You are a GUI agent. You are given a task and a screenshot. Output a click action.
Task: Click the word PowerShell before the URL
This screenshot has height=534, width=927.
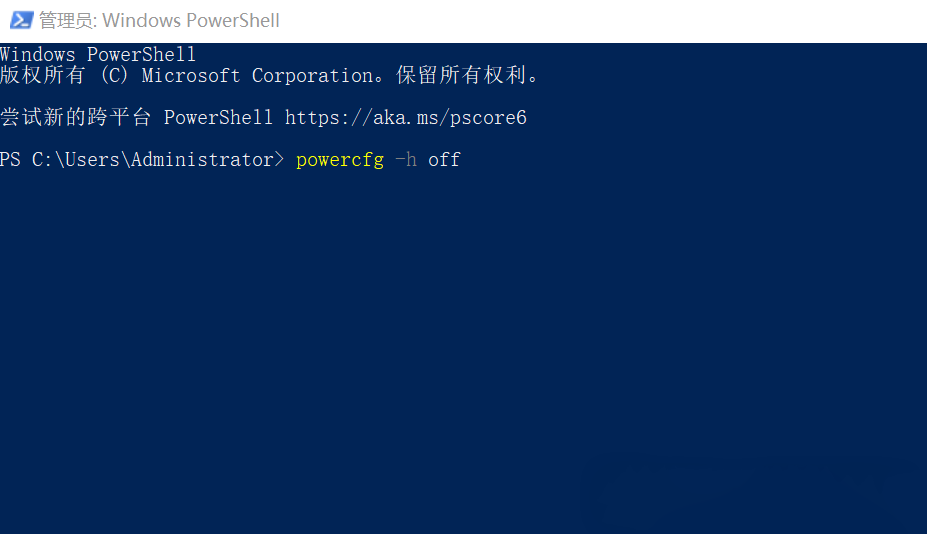218,118
